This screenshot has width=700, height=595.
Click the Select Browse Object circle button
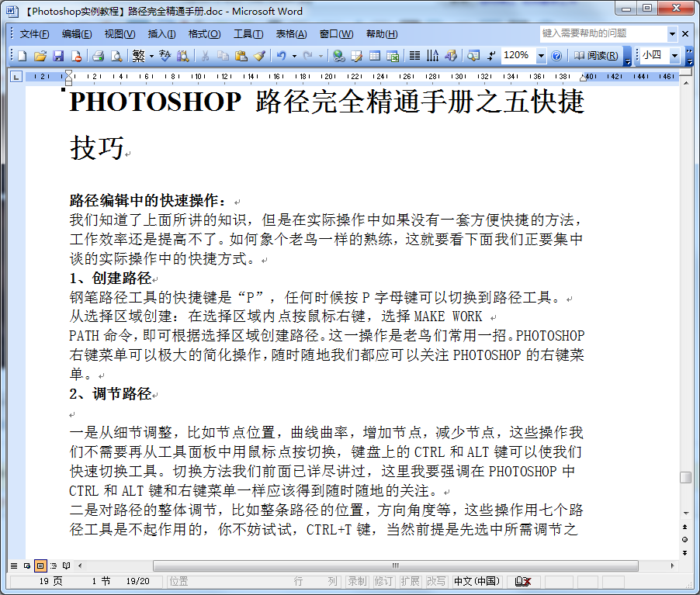[x=684, y=540]
